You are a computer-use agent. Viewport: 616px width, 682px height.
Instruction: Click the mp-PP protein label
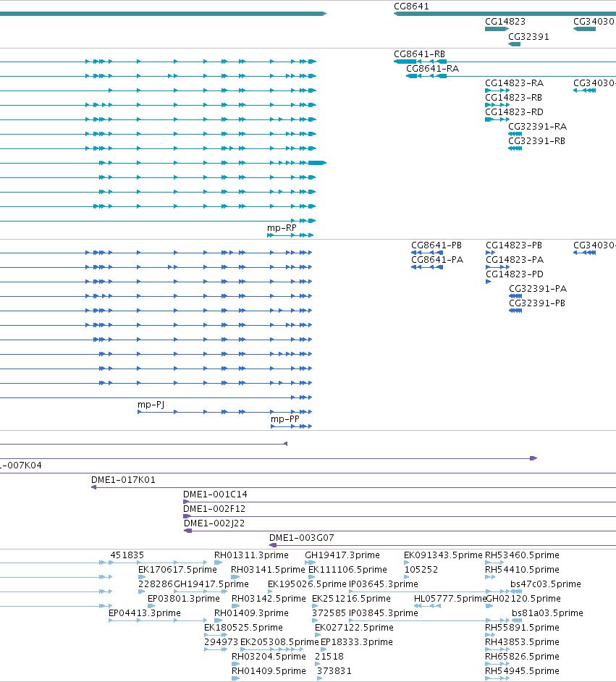point(285,419)
